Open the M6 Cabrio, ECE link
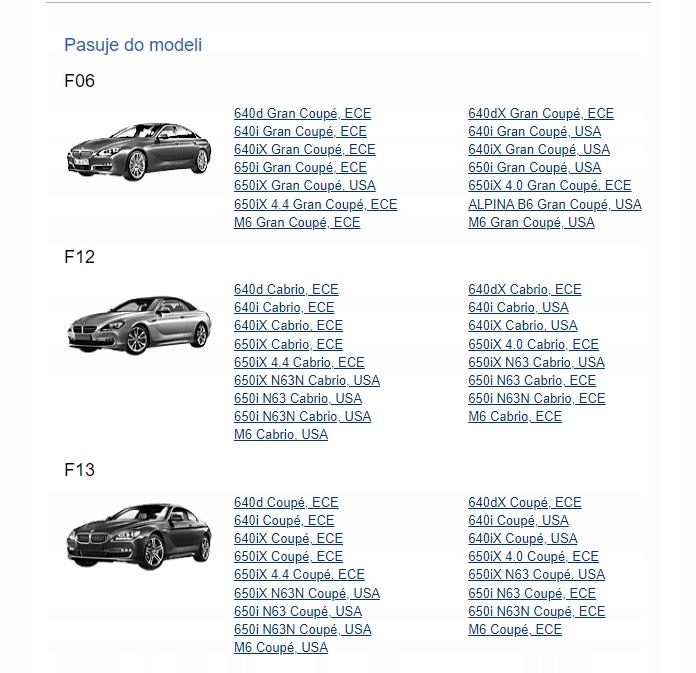 point(515,416)
